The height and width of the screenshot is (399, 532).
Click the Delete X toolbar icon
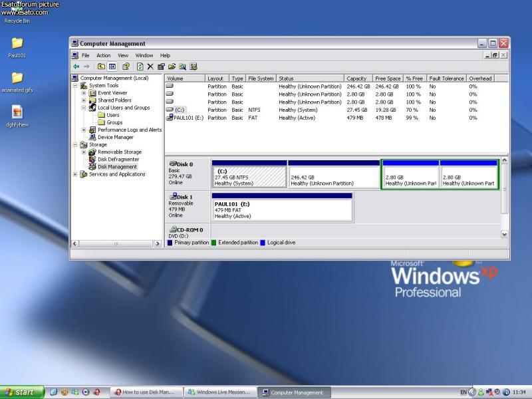[150, 66]
